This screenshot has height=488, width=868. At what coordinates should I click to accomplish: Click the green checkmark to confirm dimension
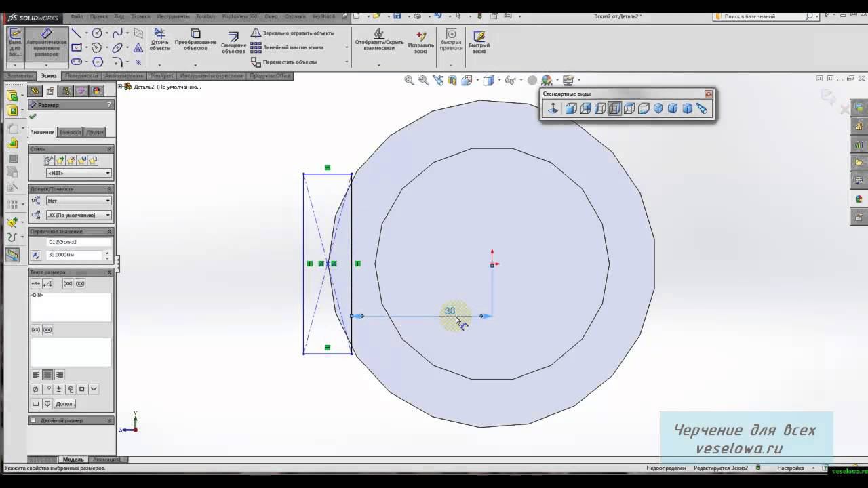pos(33,117)
